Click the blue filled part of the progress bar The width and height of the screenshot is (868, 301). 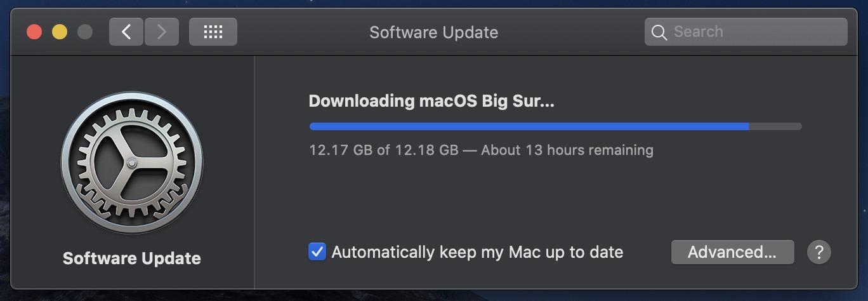point(528,126)
